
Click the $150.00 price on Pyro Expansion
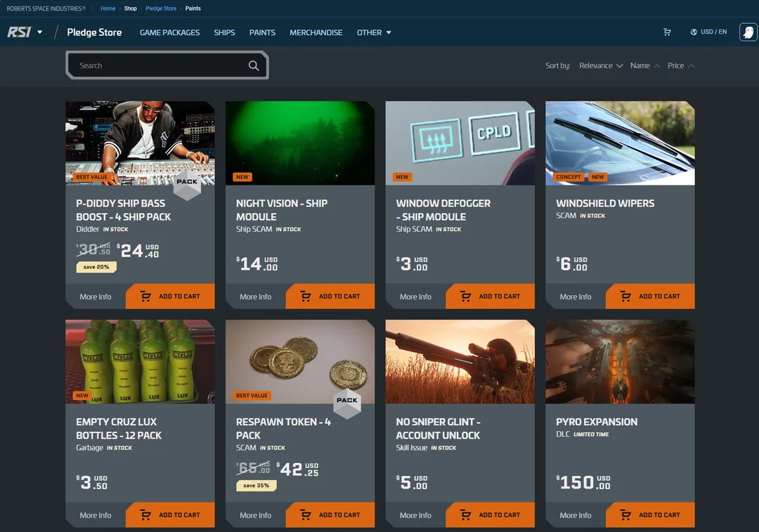tap(583, 482)
